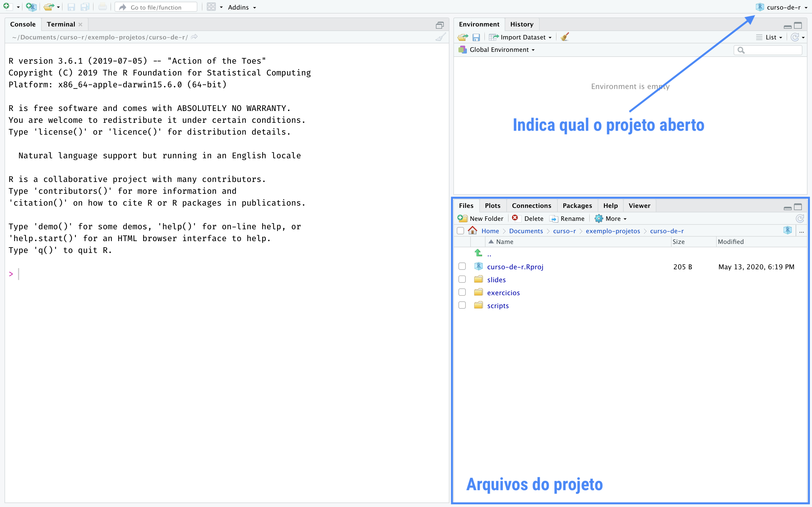Click the broom icon to clear the environment
The image size is (812, 507).
(565, 37)
